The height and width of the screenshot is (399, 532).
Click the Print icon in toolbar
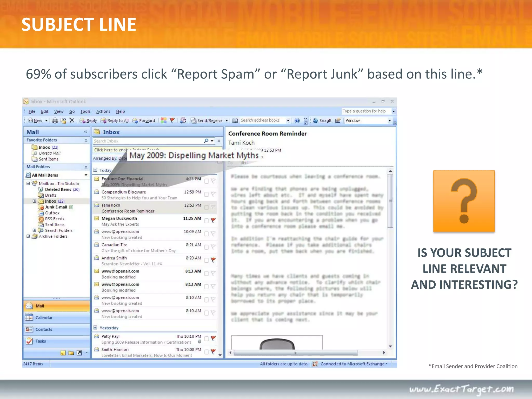(55, 121)
